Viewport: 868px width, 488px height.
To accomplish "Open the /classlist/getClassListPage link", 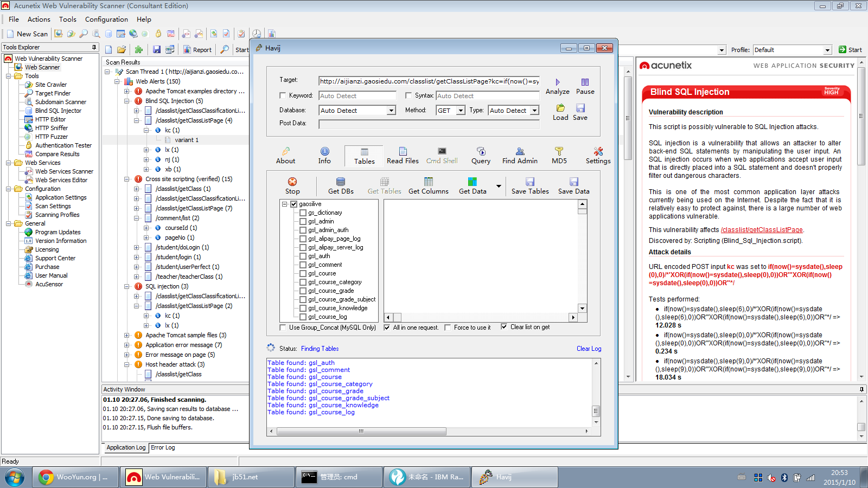I will click(762, 230).
